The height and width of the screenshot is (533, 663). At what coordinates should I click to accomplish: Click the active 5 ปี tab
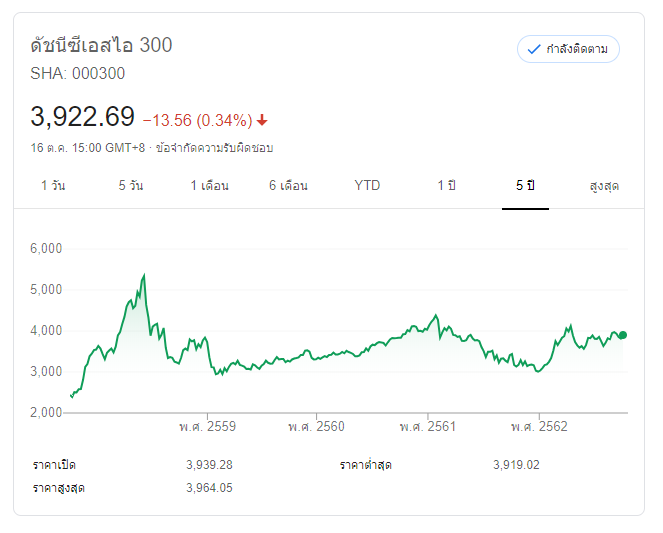click(526, 186)
